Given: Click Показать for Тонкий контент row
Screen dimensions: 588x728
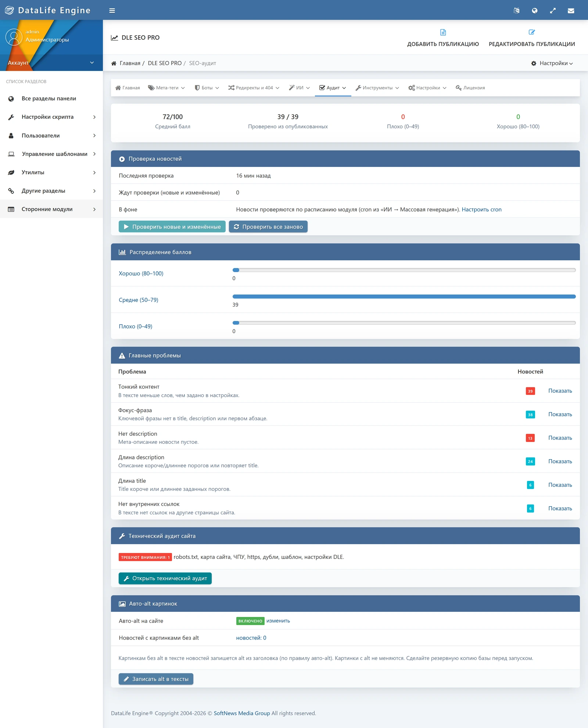Looking at the screenshot, I should click(560, 391).
